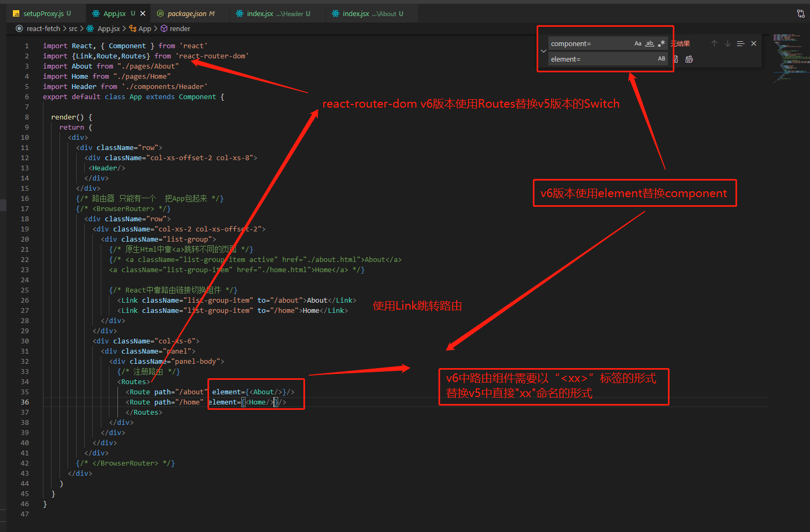Click the opening <Routes> tag on line 34
The width and height of the screenshot is (810, 532).
pos(133,381)
